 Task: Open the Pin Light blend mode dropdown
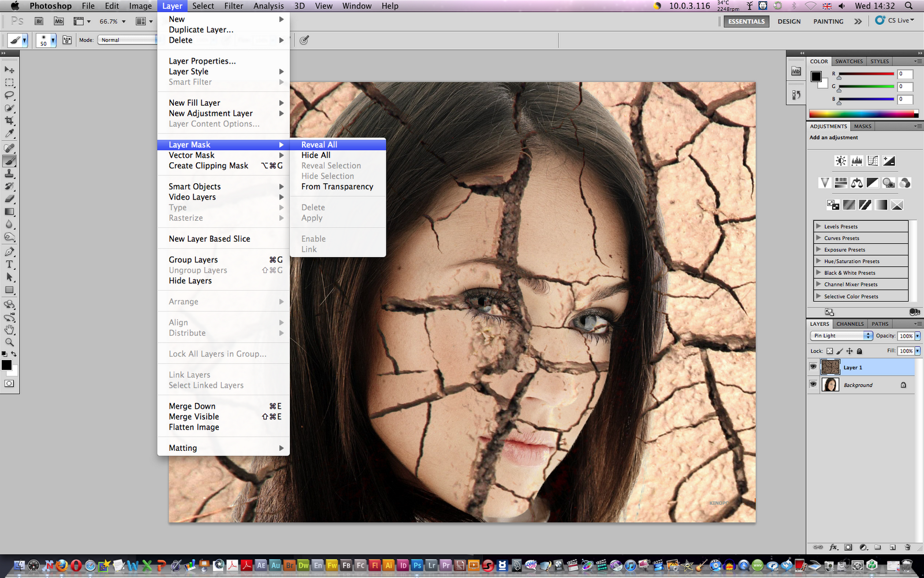coord(841,336)
